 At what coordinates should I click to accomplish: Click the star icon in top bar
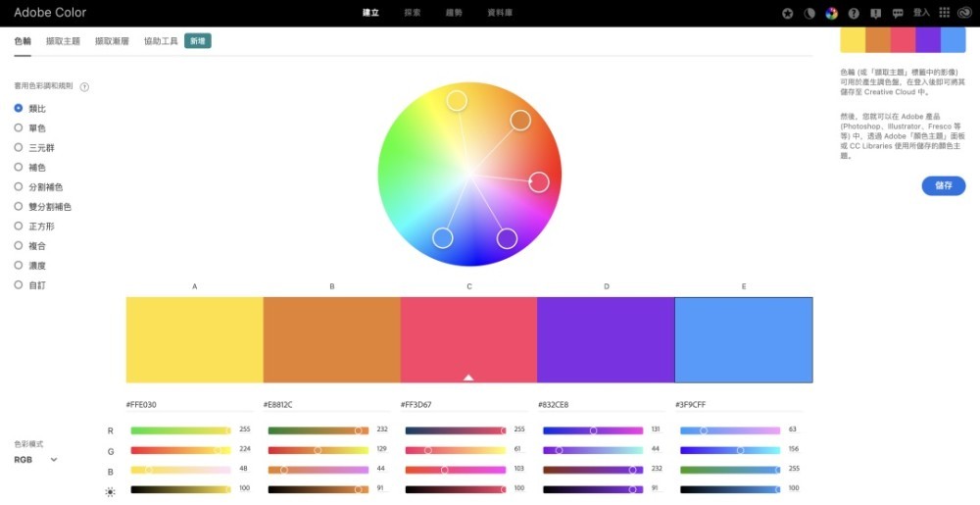pyautogui.click(x=788, y=13)
